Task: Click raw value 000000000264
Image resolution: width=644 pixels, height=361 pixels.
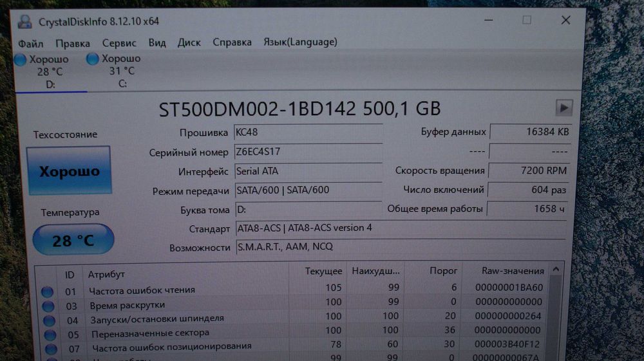Action: [x=508, y=317]
